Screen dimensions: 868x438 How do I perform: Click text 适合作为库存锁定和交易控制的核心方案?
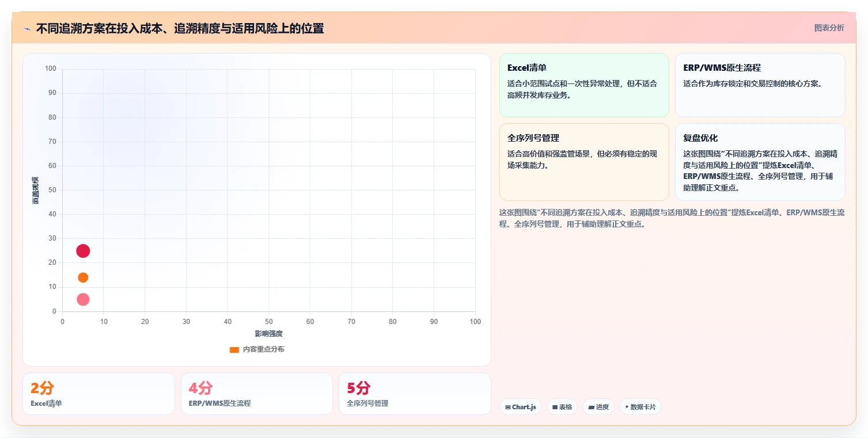click(753, 83)
